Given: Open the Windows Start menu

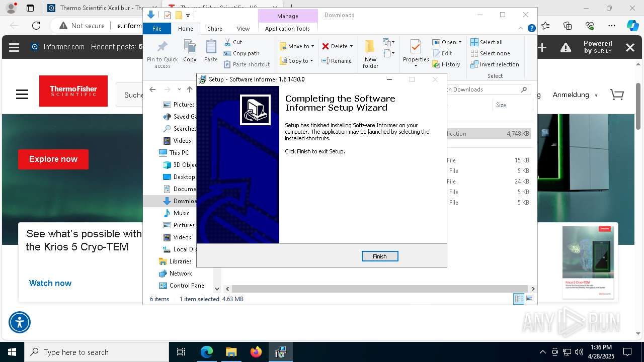Looking at the screenshot, I should click(12, 352).
